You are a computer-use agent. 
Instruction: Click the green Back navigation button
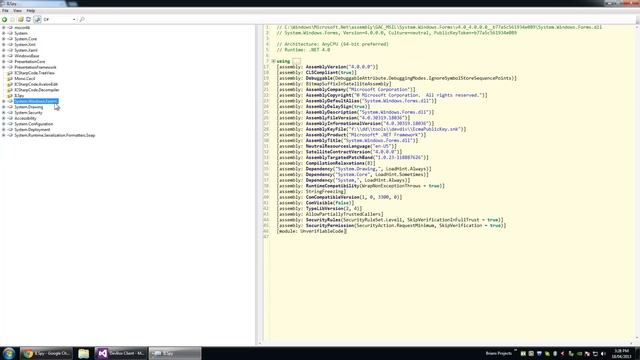pyautogui.click(x=4, y=19)
